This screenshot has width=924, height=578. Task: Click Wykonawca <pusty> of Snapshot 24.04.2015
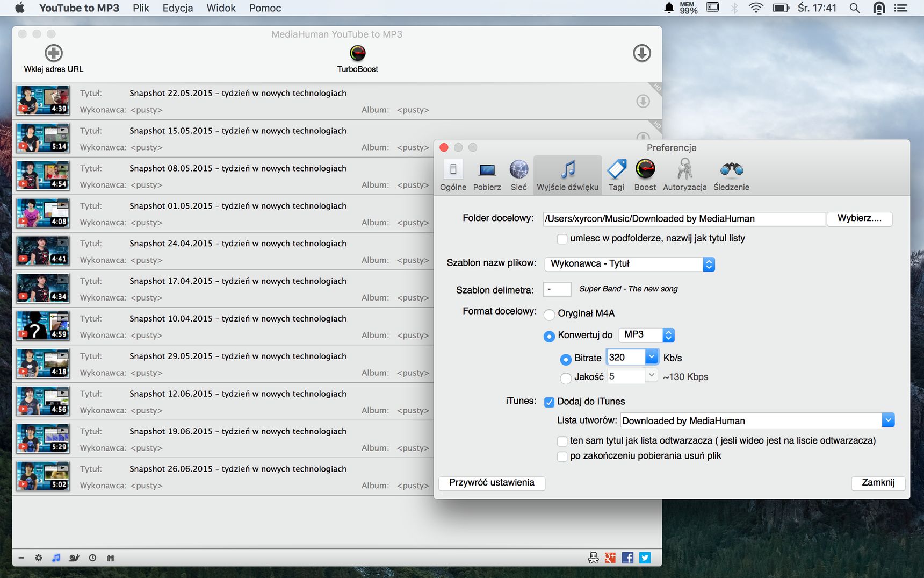(121, 260)
